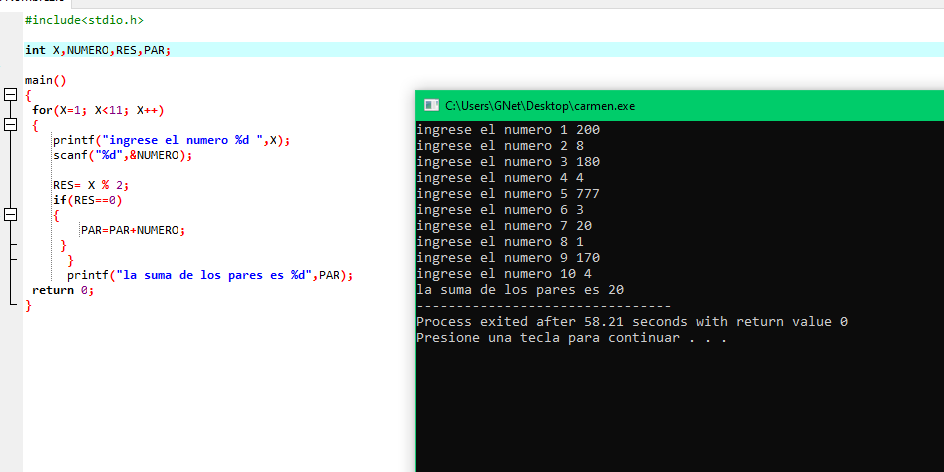944x472 pixels.
Task: Click console line 'ingrese el numero 1 200'
Action: [508, 129]
